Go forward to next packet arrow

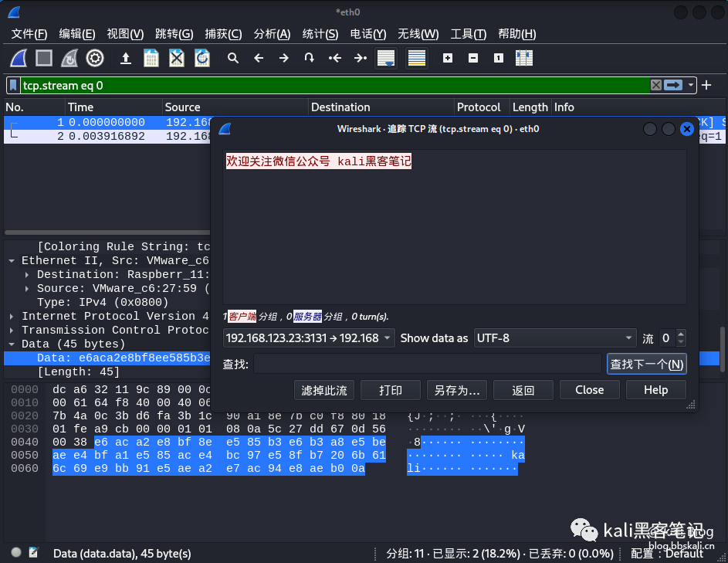[x=283, y=58]
